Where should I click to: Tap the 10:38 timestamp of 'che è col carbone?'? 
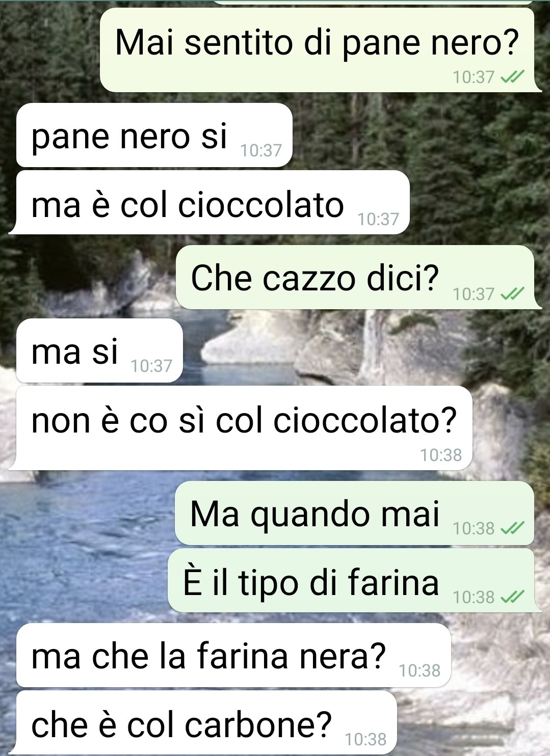tap(365, 739)
